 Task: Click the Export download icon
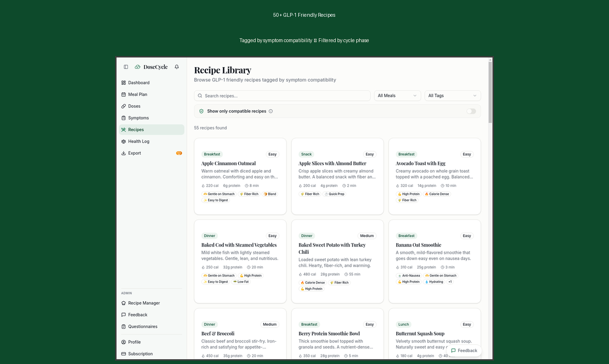point(124,153)
